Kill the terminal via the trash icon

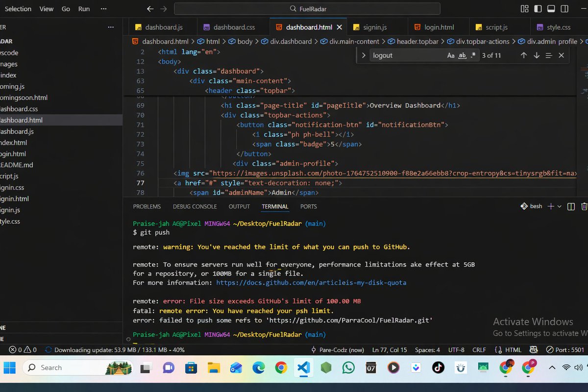[584, 206]
